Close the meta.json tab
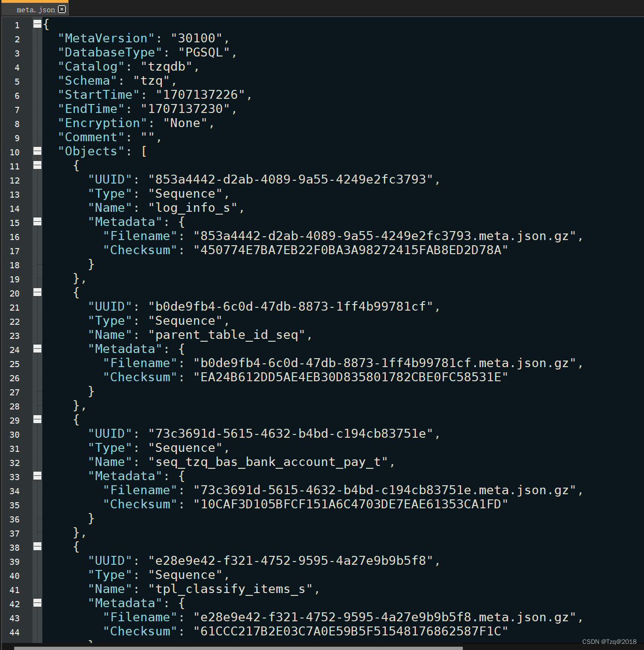This screenshot has width=644, height=650. point(62,9)
